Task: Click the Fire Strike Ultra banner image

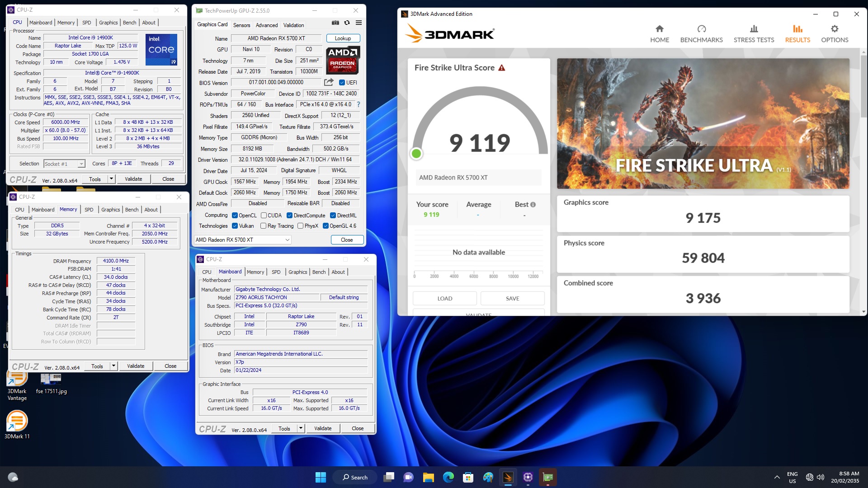Action: 703,123
